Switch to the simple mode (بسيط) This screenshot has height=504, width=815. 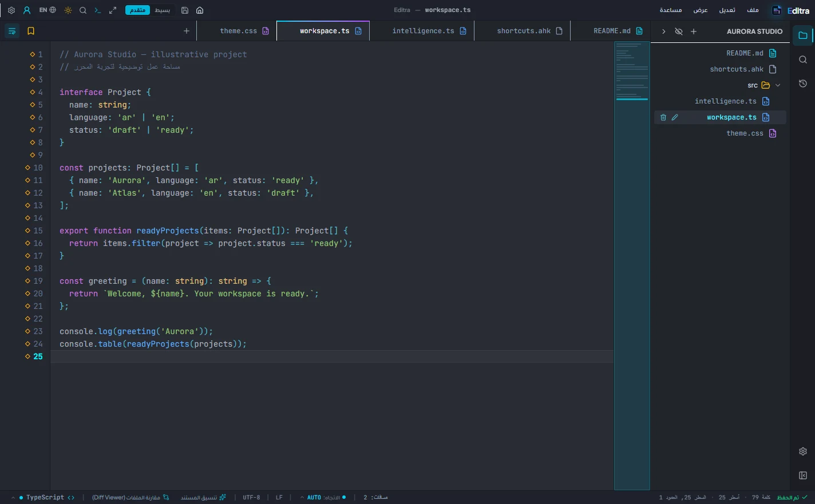click(163, 10)
